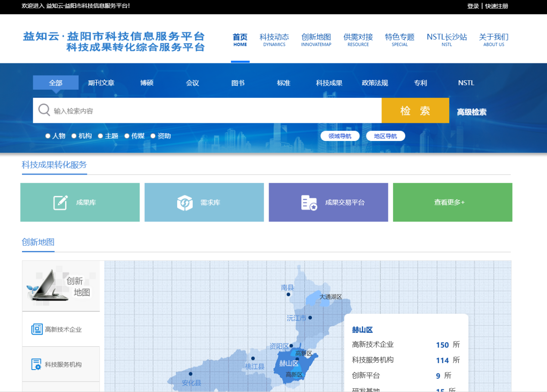
Task: Switch to the 期刊文章 search tab
Action: click(x=101, y=83)
